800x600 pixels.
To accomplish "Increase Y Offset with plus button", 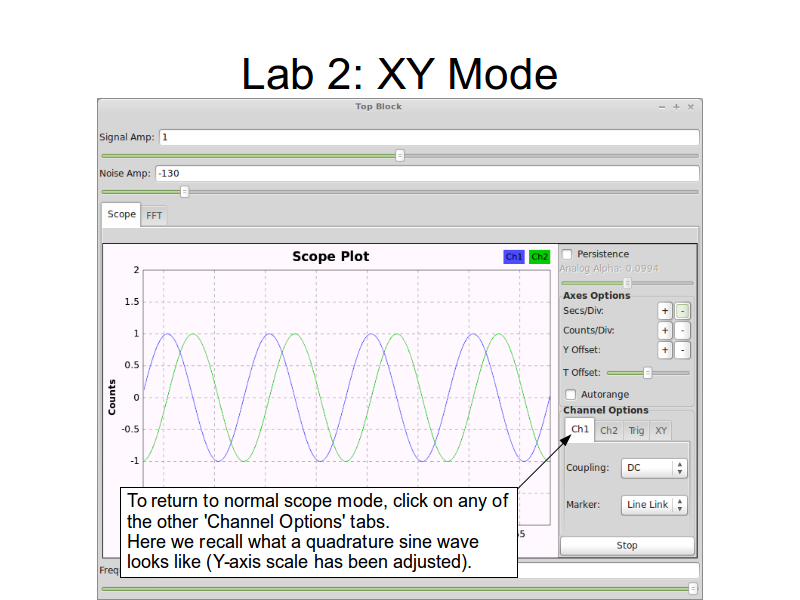I will click(x=665, y=350).
